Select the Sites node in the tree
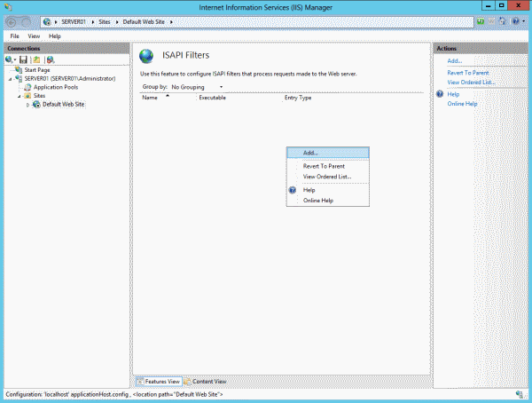Image resolution: width=532 pixels, height=403 pixels. (39, 96)
